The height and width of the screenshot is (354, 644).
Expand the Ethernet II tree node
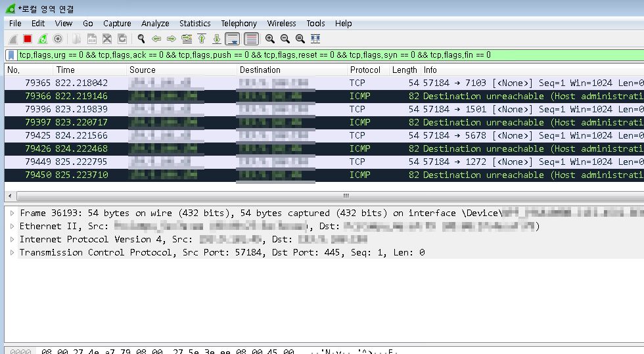[12, 227]
